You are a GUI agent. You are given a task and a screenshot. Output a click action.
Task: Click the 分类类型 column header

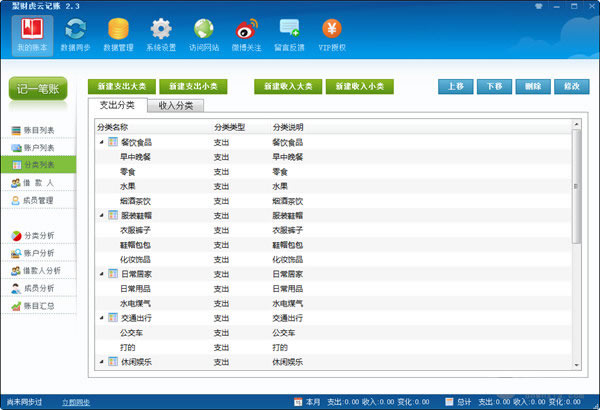pyautogui.click(x=229, y=127)
